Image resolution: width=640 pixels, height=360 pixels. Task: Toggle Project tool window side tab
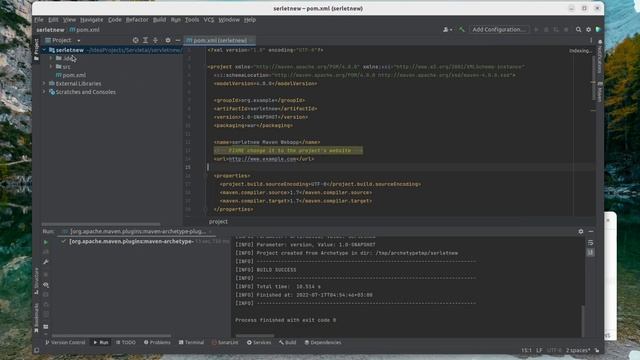tap(36, 49)
